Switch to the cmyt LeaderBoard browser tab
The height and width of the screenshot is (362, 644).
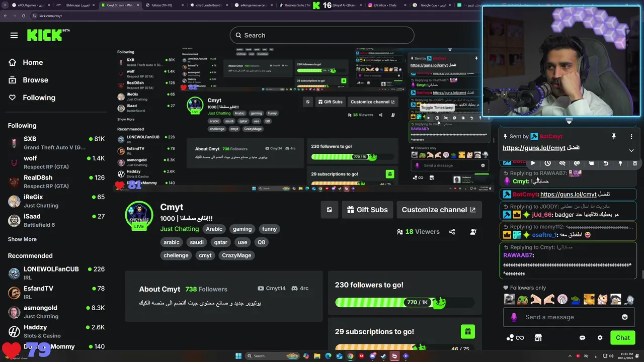coord(208,5)
